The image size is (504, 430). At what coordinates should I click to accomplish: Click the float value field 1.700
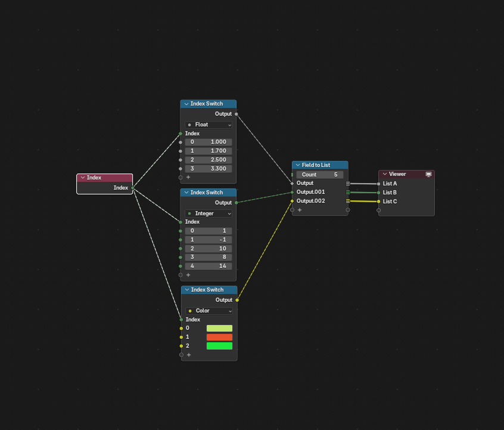point(209,151)
